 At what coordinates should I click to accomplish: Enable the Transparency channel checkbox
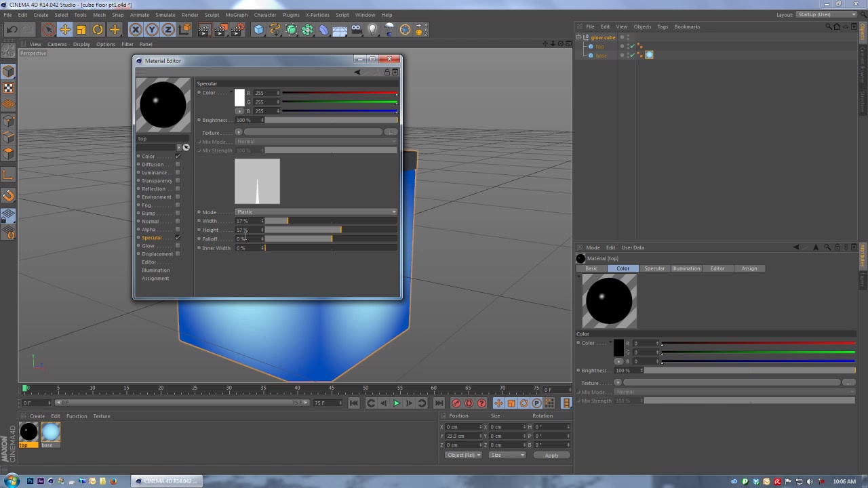[177, 181]
